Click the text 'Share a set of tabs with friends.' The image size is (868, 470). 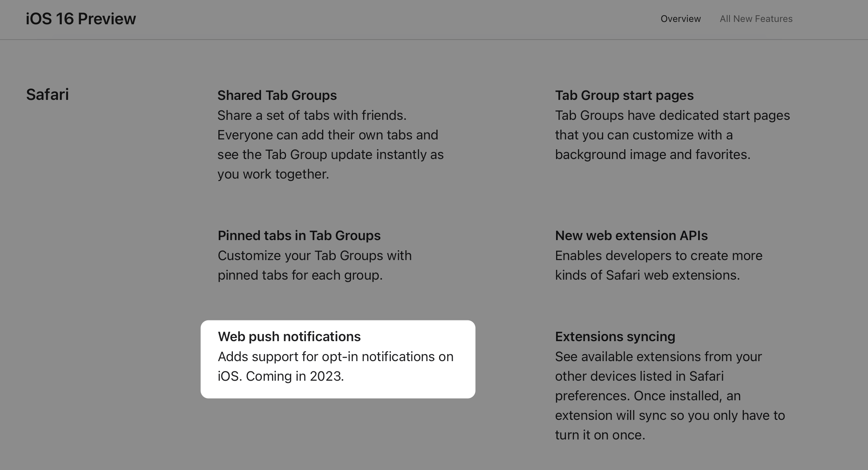pos(312,115)
